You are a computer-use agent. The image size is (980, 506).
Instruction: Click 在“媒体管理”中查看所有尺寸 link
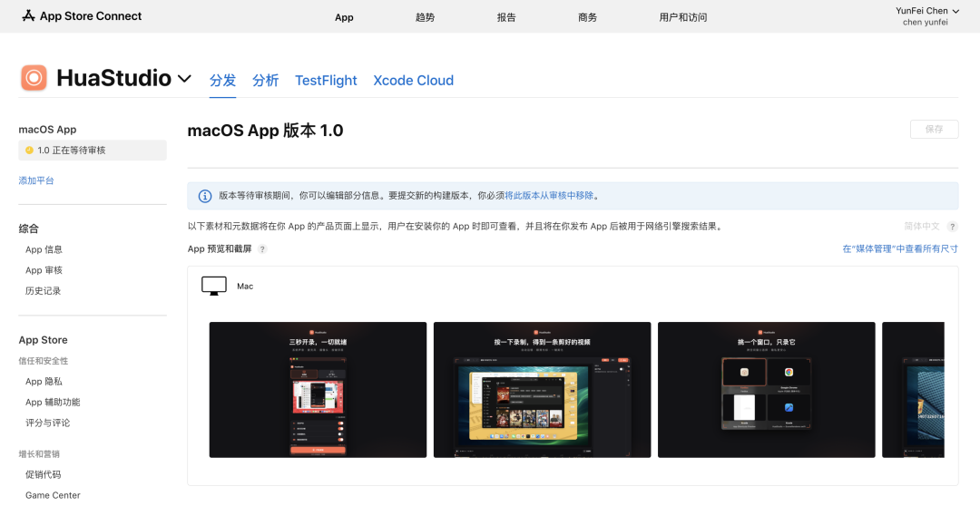point(900,248)
